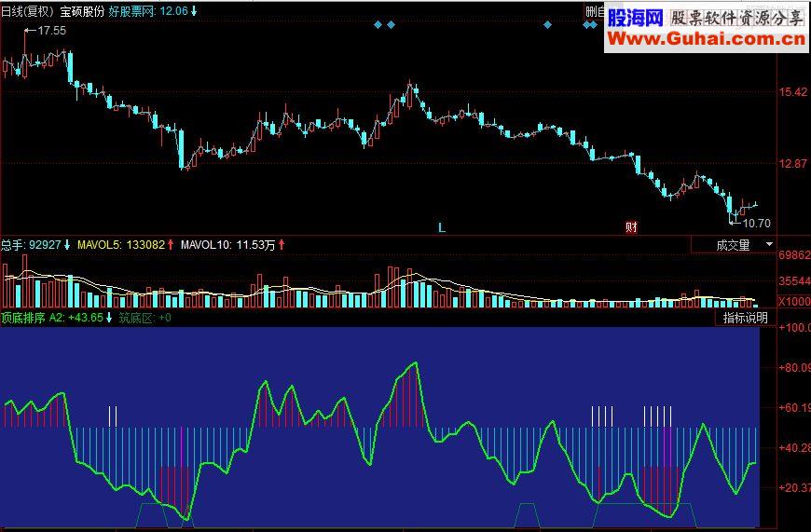Viewport: 811px width, 532px height.
Task: Click the red 财 financial marker icon
Action: (631, 227)
